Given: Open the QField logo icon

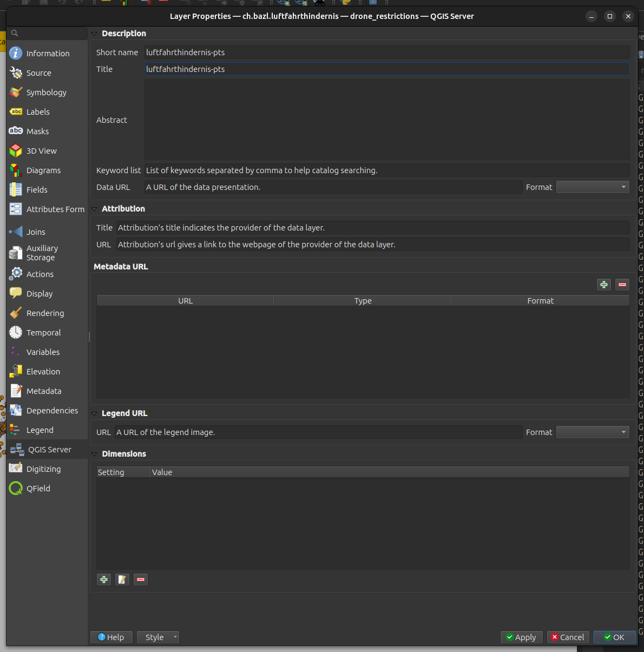Looking at the screenshot, I should [x=16, y=488].
